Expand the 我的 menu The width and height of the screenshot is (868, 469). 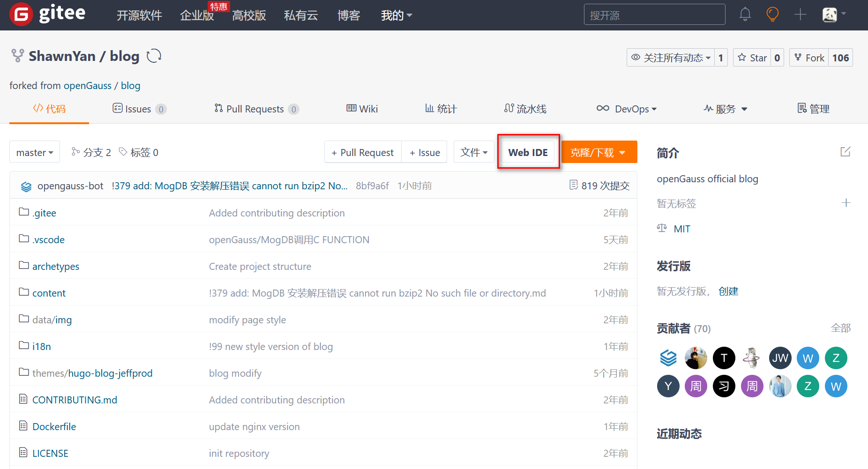(397, 15)
